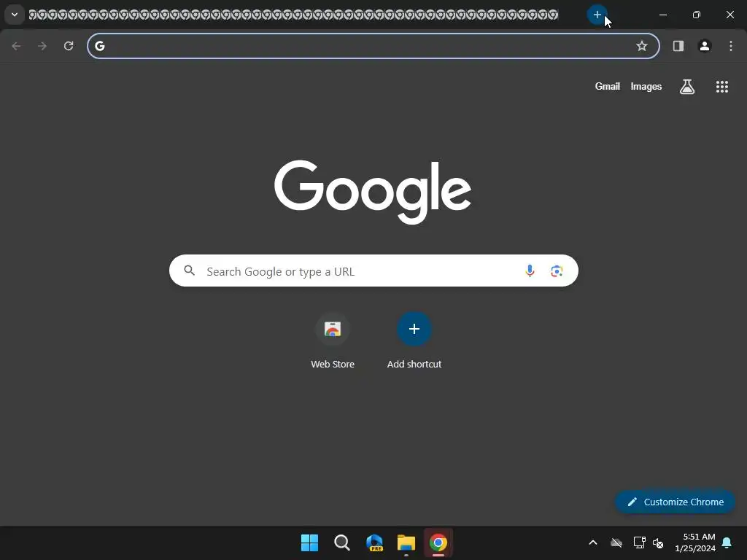Screen dimensions: 747x560
Task: Open File Explorer from taskbar
Action: pyautogui.click(x=406, y=542)
